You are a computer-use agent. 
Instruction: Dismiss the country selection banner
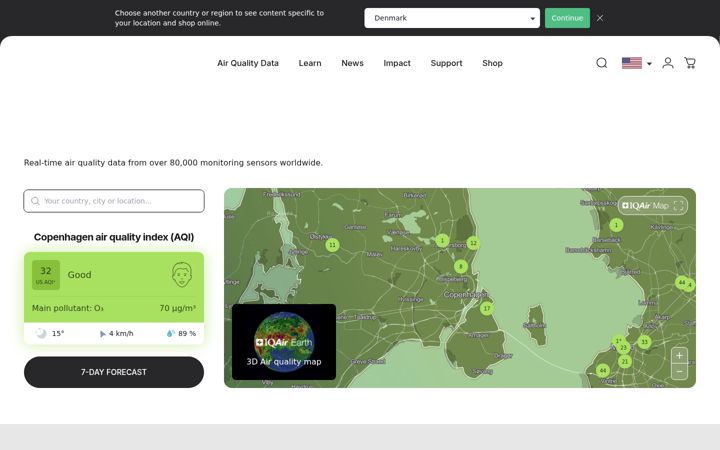(600, 18)
